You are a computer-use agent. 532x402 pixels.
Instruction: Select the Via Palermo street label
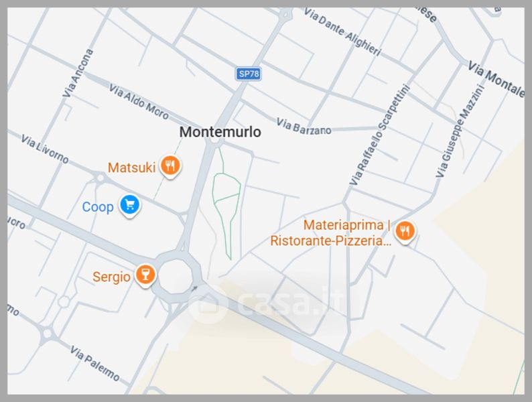point(94,363)
